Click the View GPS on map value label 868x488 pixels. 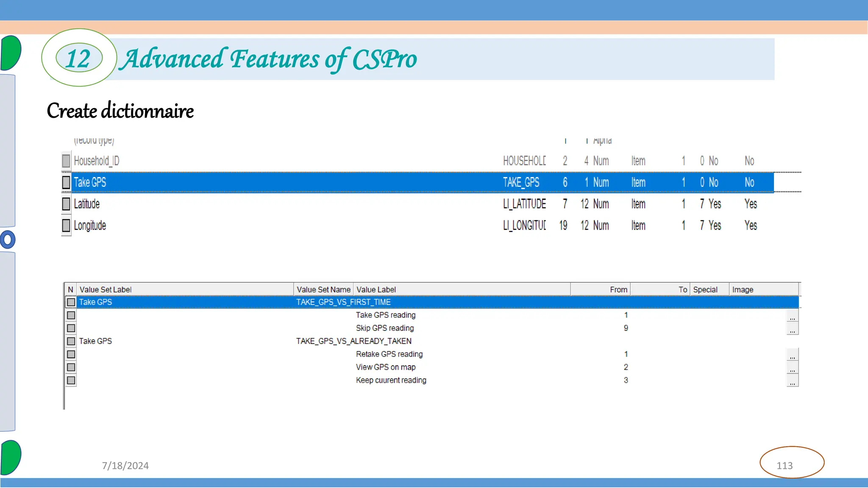click(386, 367)
